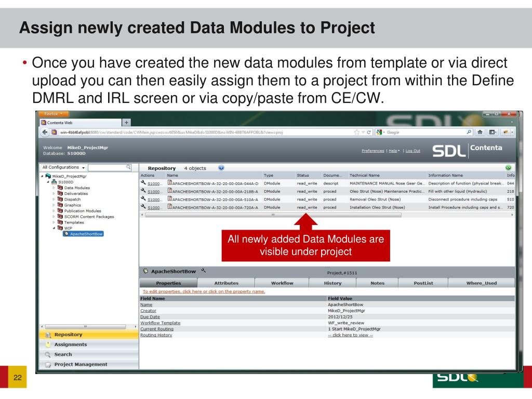Collapse the S1000D tree node

click(48, 182)
